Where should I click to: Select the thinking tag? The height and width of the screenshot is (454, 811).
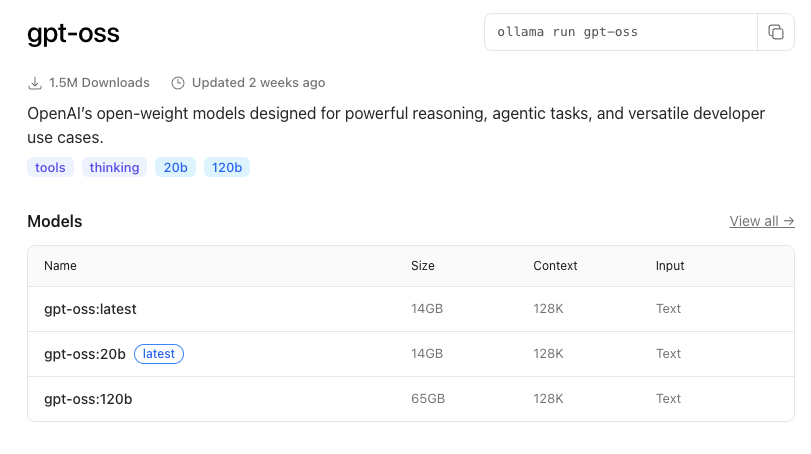click(114, 168)
